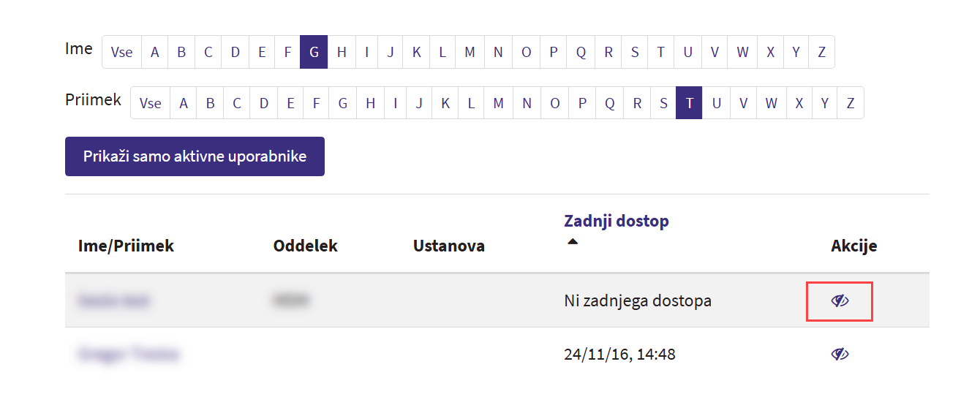Toggle eye icon for user accessed 24/11/16

(x=840, y=355)
